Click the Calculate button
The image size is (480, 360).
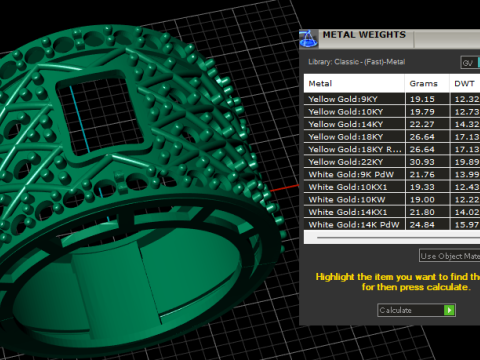coord(416,310)
